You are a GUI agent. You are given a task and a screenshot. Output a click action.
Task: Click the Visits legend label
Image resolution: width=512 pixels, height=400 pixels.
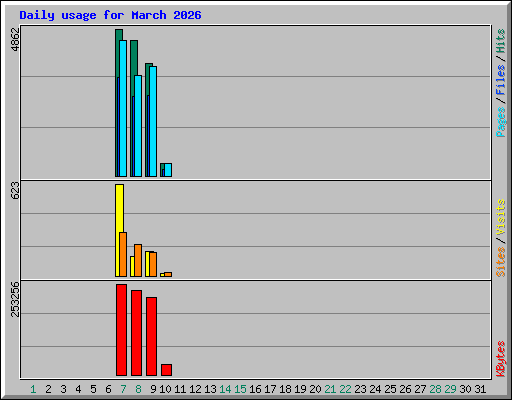[x=501, y=217]
